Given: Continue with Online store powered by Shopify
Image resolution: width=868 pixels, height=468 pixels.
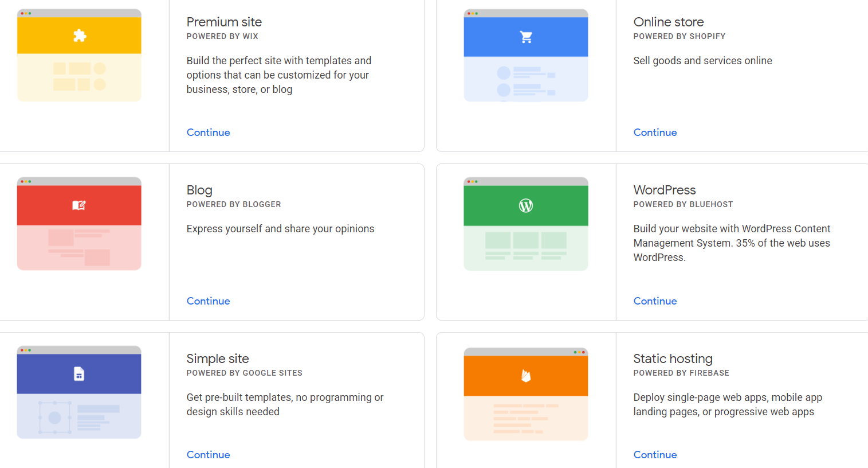Looking at the screenshot, I should click(x=655, y=132).
